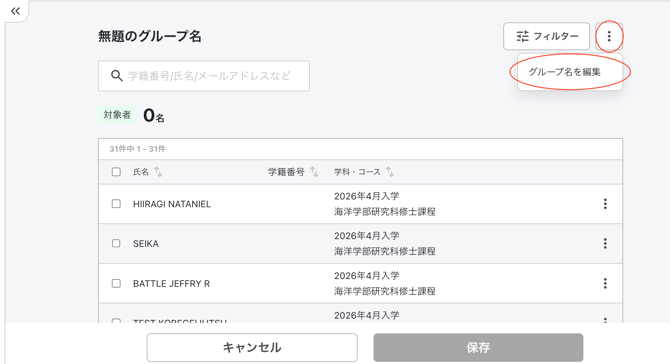
Task: Open row menu for SEIKA
Action: [x=605, y=244]
